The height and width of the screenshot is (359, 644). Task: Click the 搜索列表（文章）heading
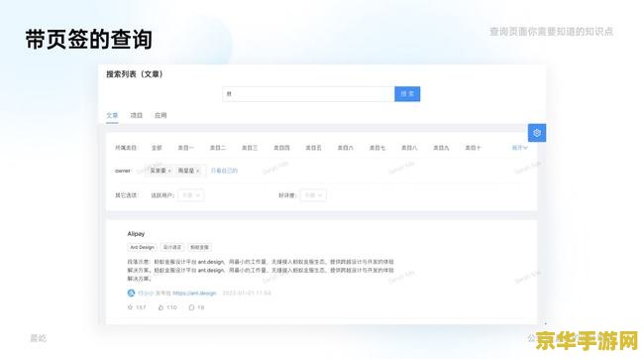pyautogui.click(x=135, y=74)
